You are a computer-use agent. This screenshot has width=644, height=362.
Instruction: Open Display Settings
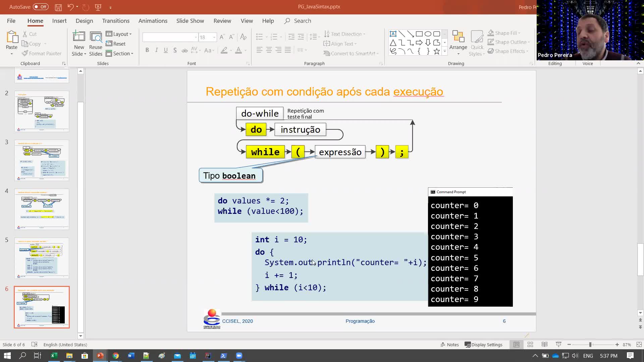click(483, 345)
